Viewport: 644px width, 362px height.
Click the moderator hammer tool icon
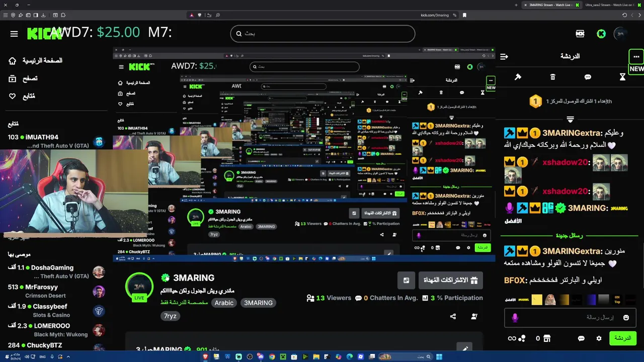click(x=518, y=77)
